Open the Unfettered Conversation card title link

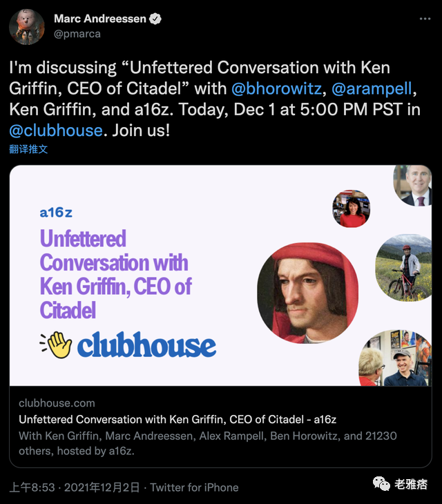[177, 420]
